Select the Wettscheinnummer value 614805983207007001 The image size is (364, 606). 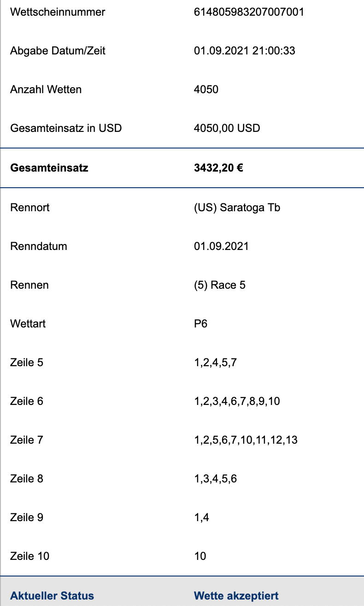tap(249, 12)
